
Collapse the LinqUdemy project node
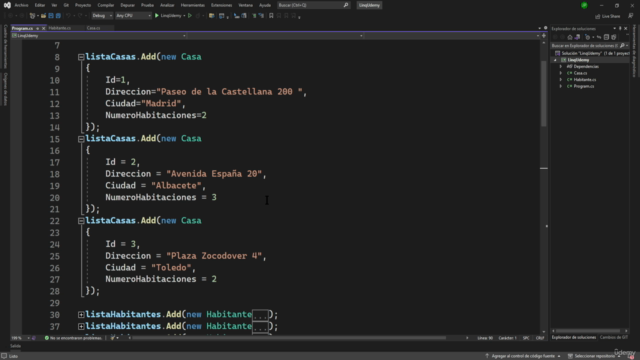555,60
